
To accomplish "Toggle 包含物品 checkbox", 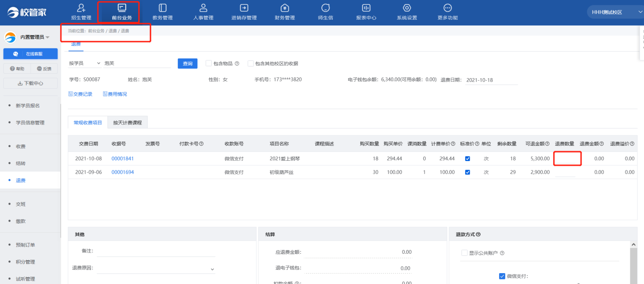I will 208,63.
